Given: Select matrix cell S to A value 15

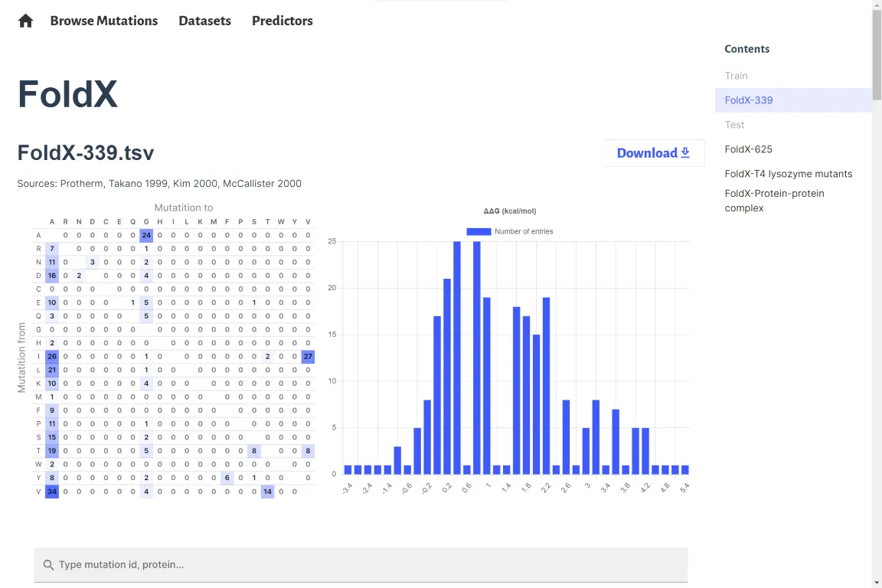Looking at the screenshot, I should point(52,437).
